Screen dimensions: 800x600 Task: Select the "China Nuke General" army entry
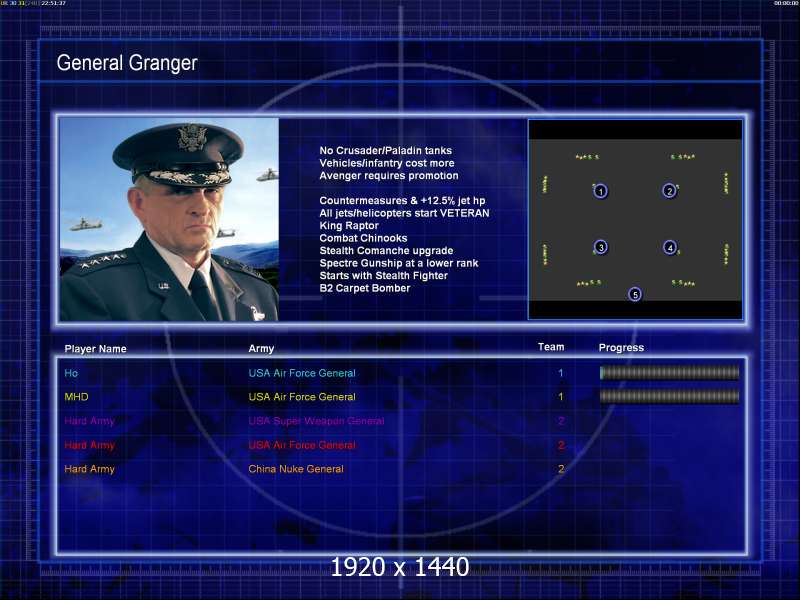tap(296, 469)
